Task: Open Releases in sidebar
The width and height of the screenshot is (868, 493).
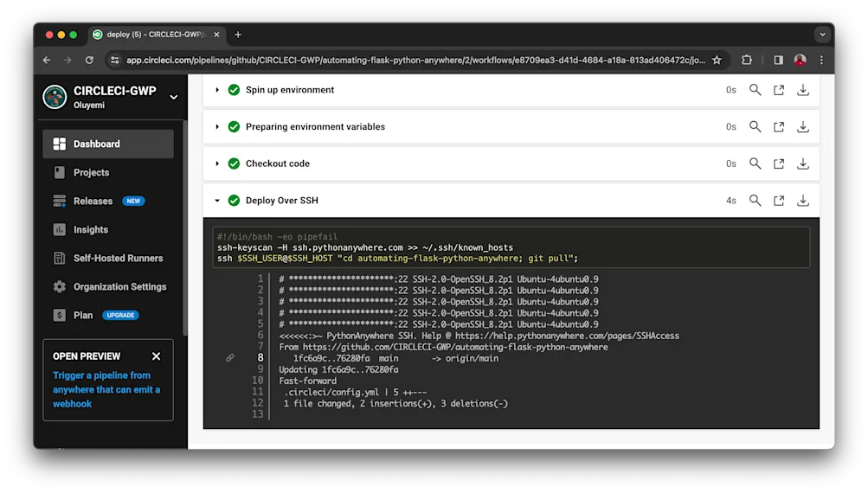Action: pyautogui.click(x=93, y=201)
